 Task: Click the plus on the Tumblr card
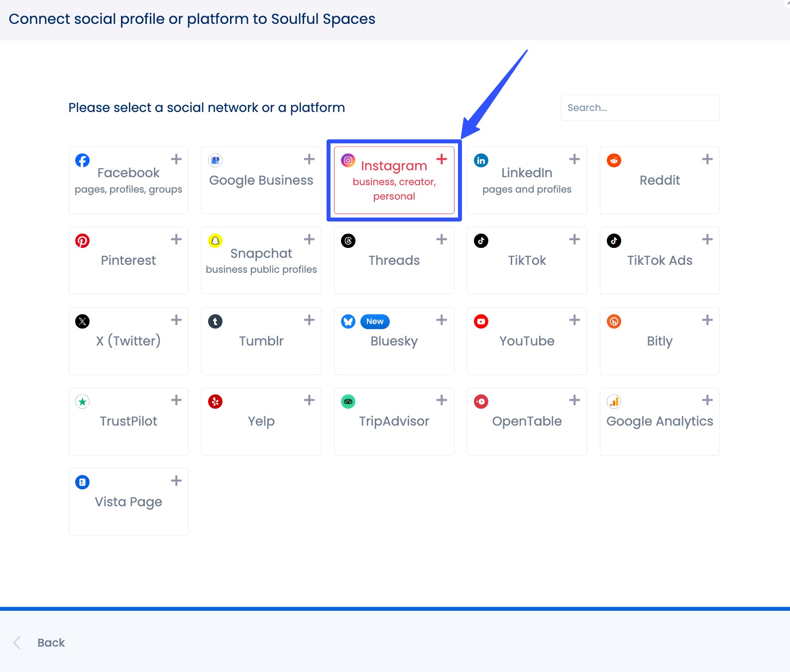[309, 320]
